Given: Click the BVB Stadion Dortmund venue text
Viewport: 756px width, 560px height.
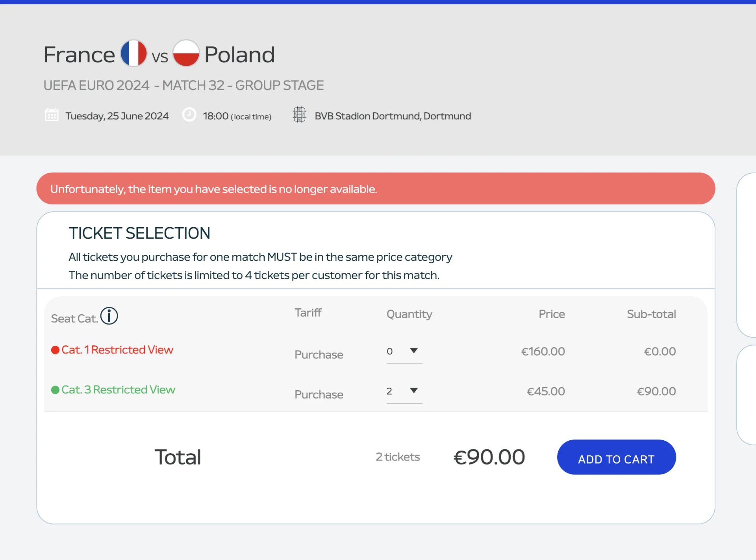Looking at the screenshot, I should click(393, 116).
